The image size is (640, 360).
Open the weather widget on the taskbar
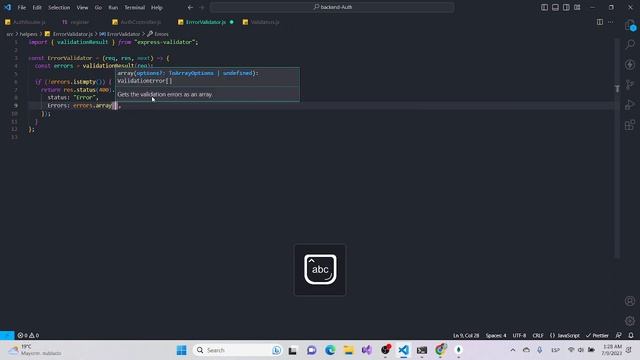pos(36,350)
